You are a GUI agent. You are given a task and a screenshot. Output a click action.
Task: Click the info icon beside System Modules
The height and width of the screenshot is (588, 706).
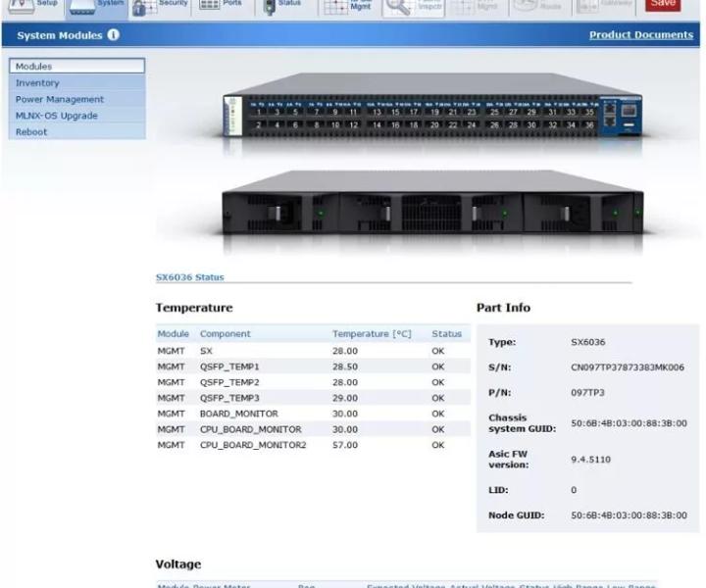coord(113,34)
